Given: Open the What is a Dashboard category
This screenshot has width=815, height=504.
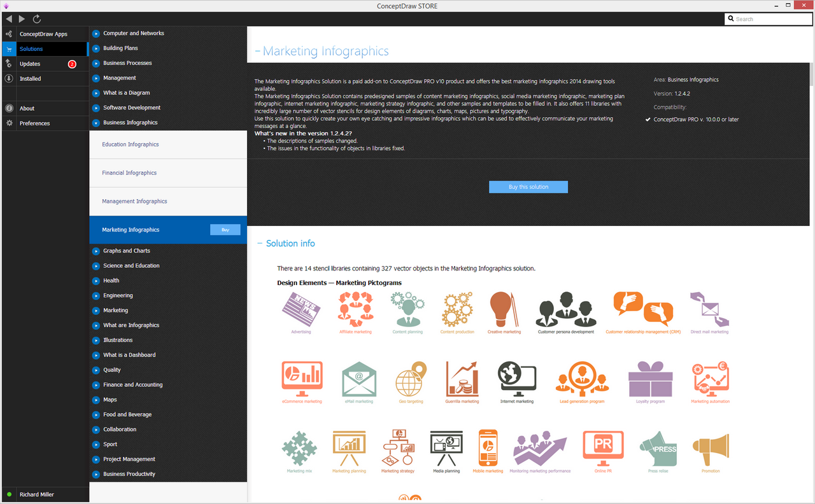Looking at the screenshot, I should [x=129, y=355].
